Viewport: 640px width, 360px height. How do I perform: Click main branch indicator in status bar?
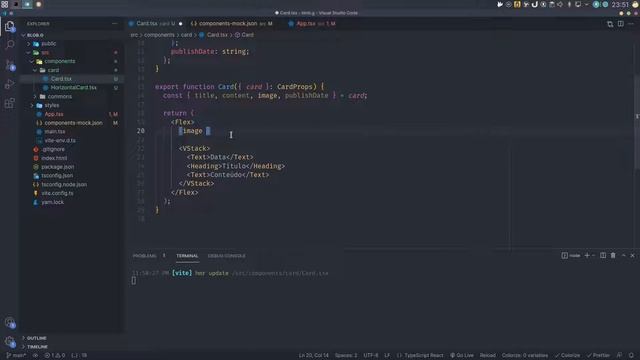(x=16, y=356)
